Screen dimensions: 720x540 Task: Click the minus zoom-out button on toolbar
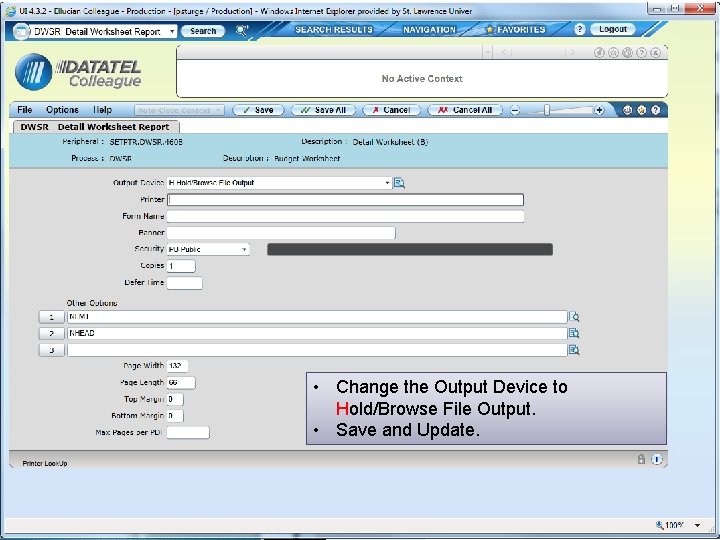tap(515, 110)
